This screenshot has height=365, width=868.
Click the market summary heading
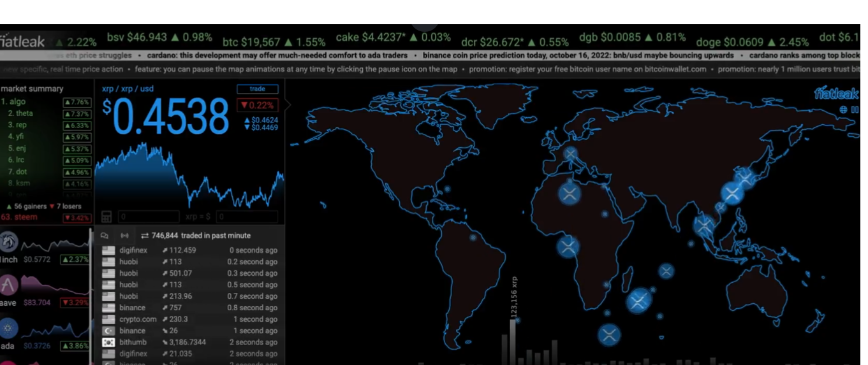point(32,89)
